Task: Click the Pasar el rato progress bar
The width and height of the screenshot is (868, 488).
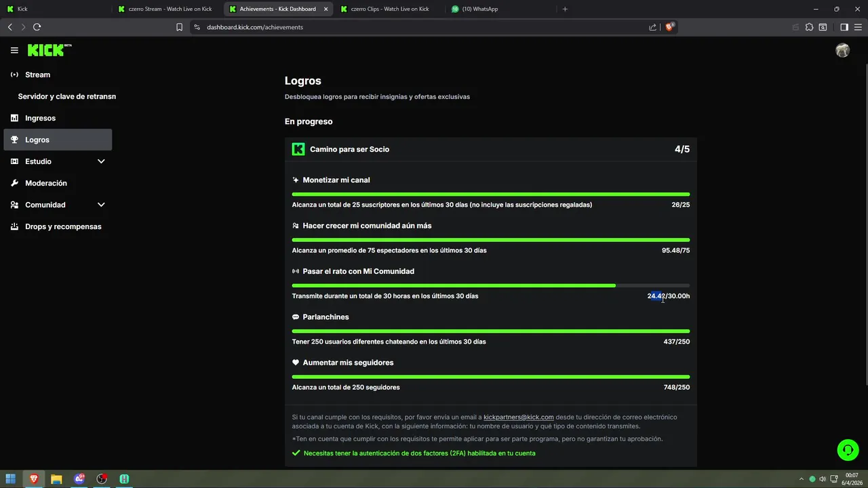Action: 491,285
